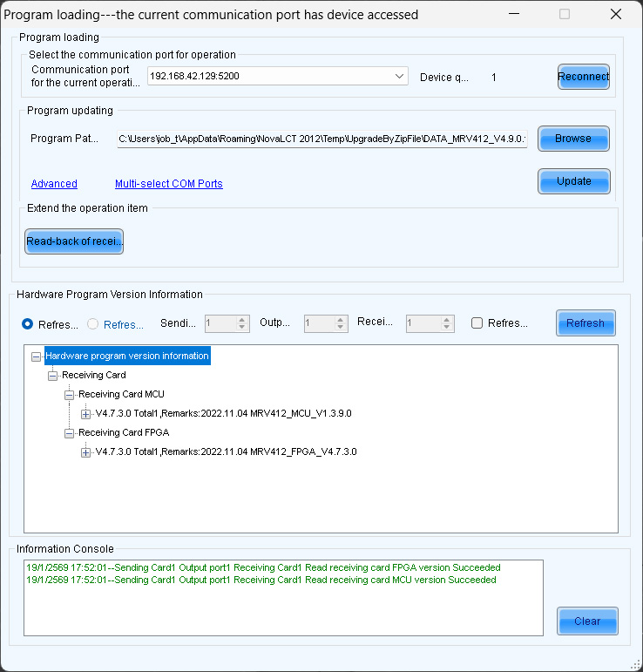Collapse the Receiving Card tree node
Viewport: 643px width, 672px height.
(52, 376)
